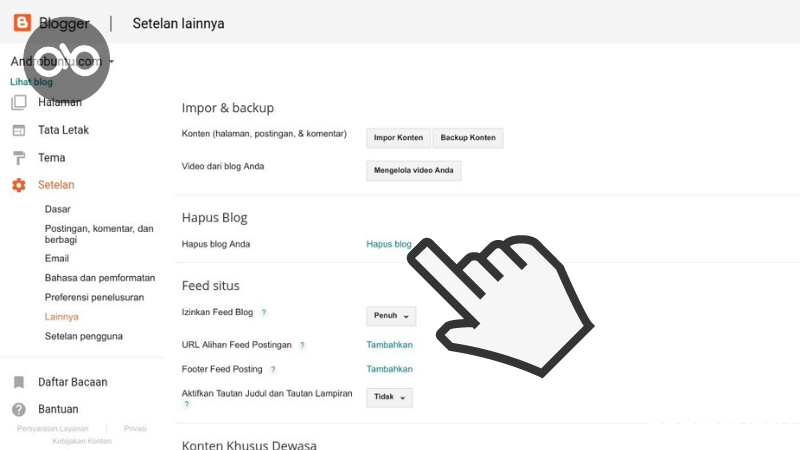Select Setelan in the sidebar

pyautogui.click(x=56, y=185)
